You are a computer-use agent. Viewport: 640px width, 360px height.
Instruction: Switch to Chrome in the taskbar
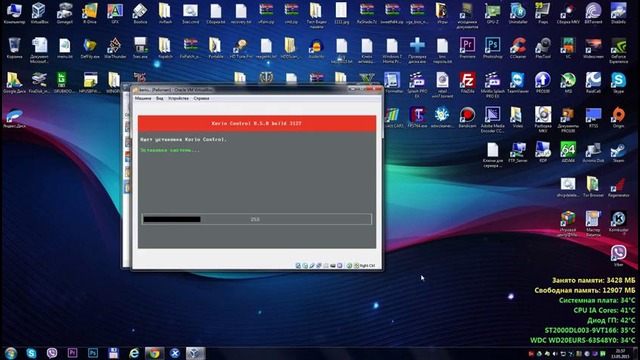coord(154,353)
